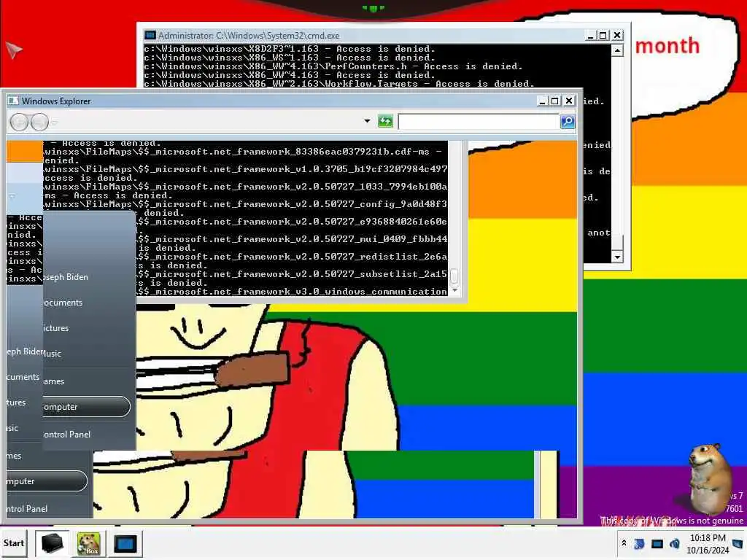Close the Windows Explorer window
The image size is (747, 560).
coord(569,101)
